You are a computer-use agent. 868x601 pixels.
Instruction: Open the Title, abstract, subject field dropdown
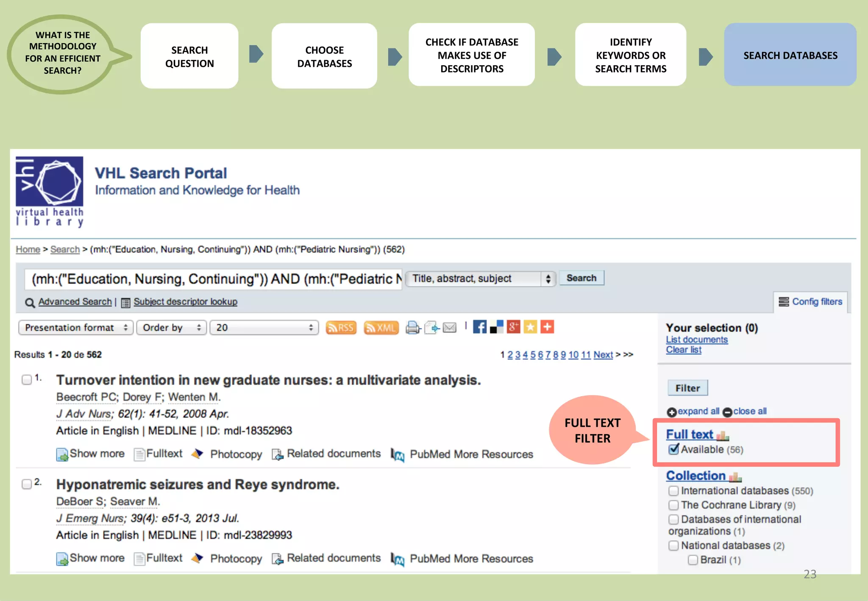[481, 278]
